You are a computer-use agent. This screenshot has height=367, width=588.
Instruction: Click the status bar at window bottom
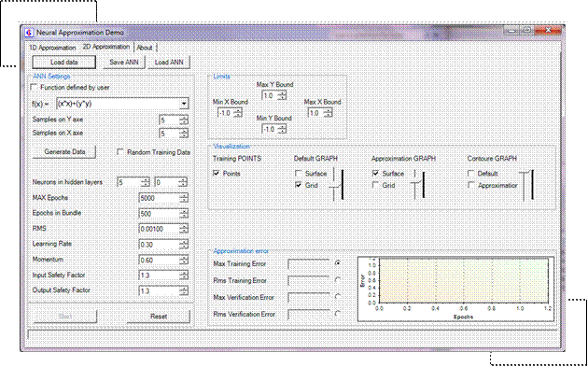point(292,335)
